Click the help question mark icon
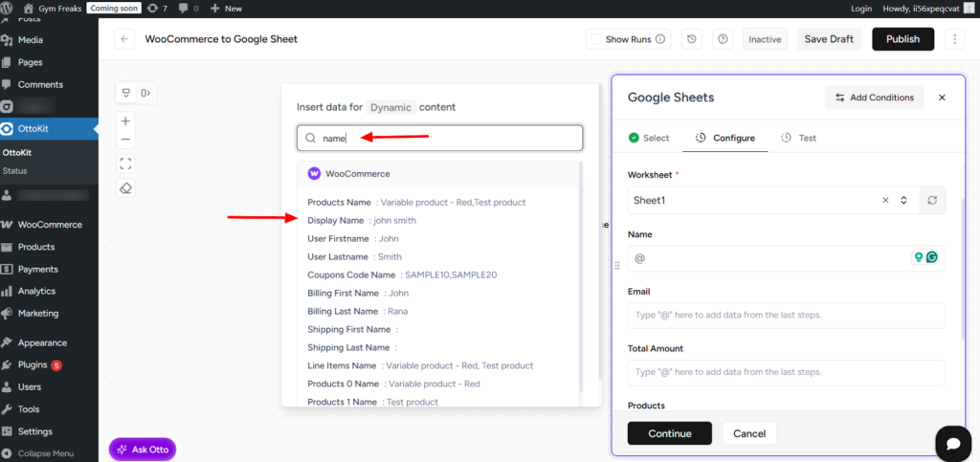Image resolution: width=980 pixels, height=462 pixels. tap(723, 39)
